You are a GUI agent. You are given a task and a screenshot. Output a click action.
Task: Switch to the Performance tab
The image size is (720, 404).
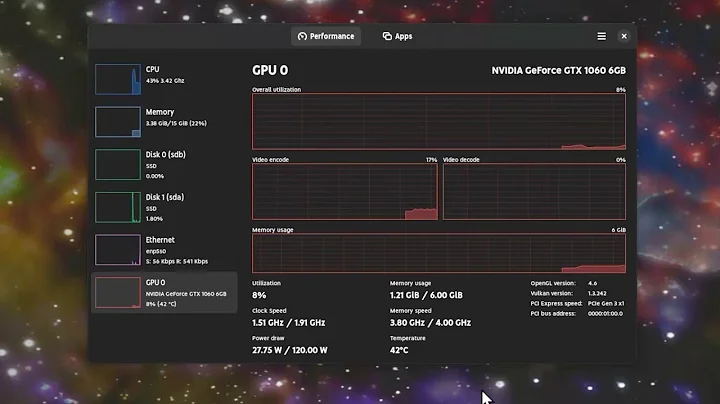326,36
